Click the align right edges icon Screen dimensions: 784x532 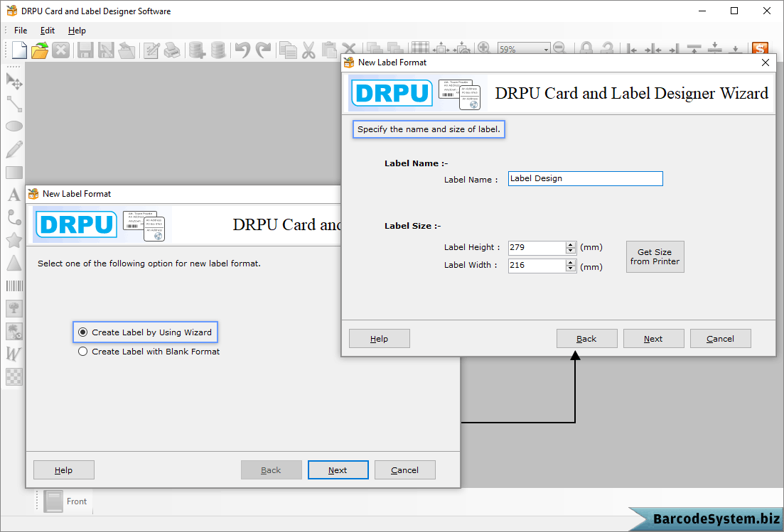(x=673, y=48)
